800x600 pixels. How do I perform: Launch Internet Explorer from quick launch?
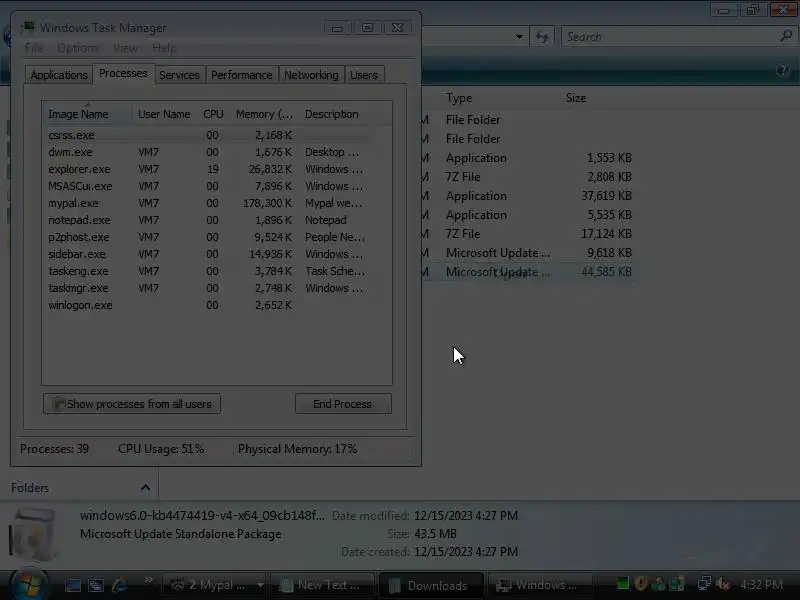tap(119, 585)
